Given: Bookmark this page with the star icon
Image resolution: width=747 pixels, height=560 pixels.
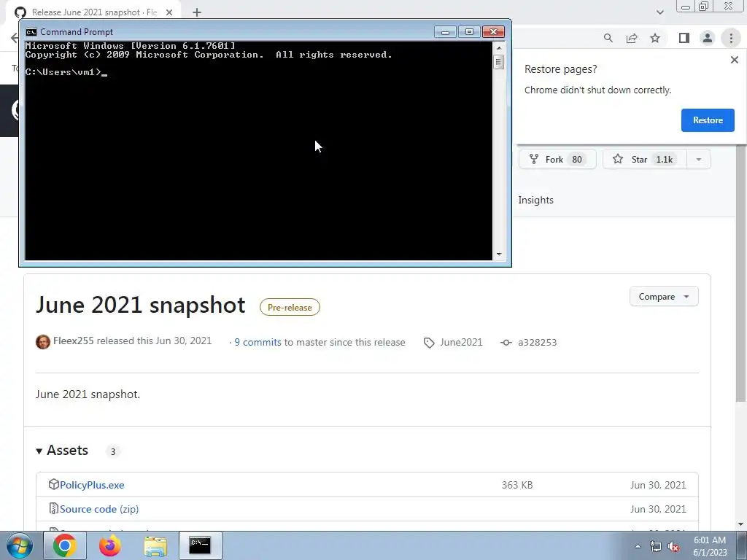Looking at the screenshot, I should (x=655, y=38).
